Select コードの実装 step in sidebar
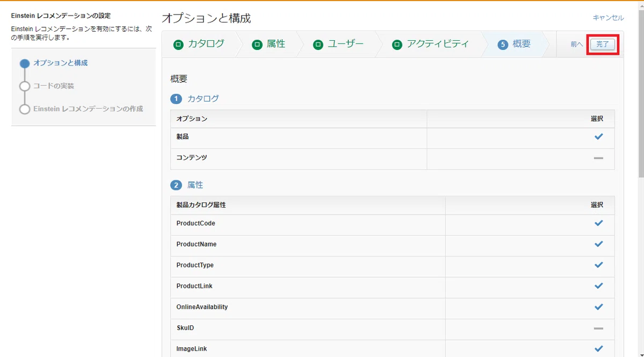The width and height of the screenshot is (644, 357). tap(54, 86)
